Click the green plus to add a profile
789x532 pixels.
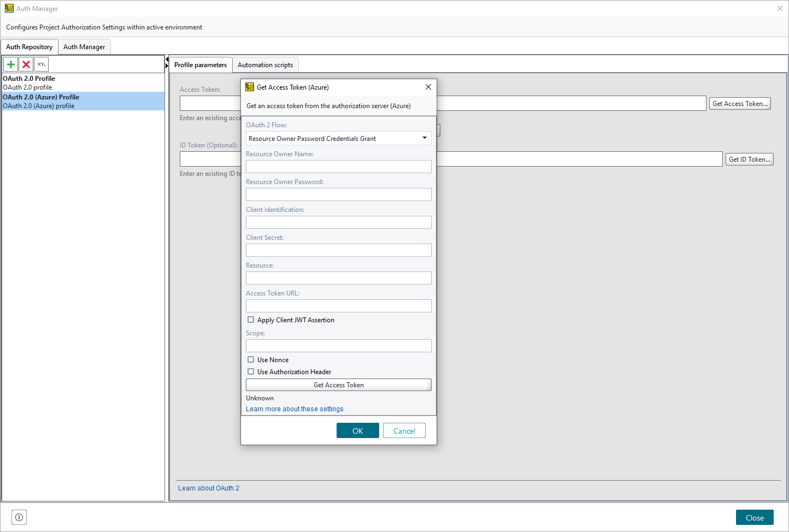[x=10, y=64]
